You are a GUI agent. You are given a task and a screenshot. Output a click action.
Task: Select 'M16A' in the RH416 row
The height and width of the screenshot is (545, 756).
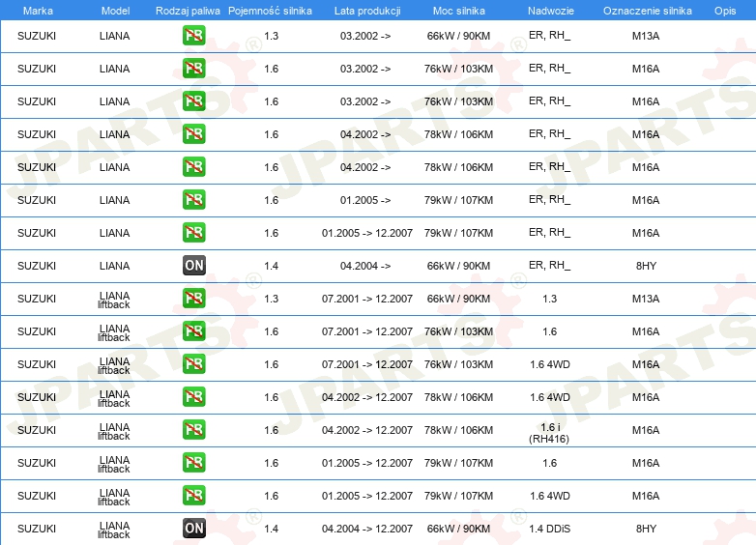click(x=646, y=430)
